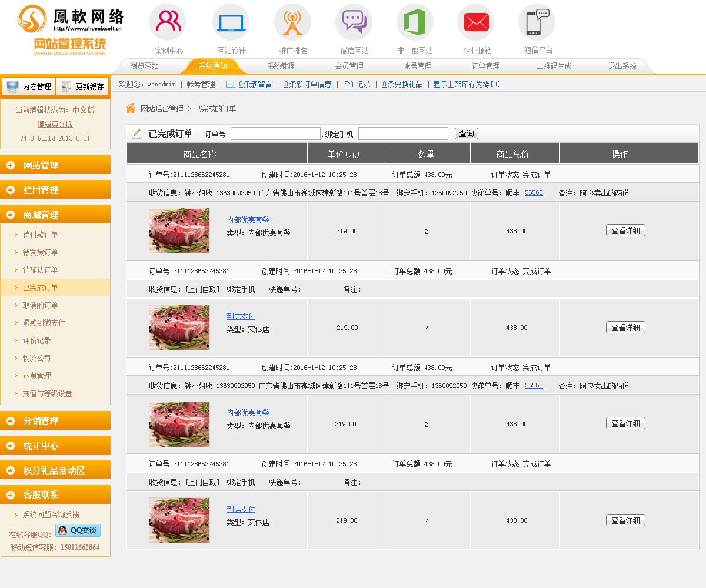Click 查看详细 for the first order

(x=625, y=230)
